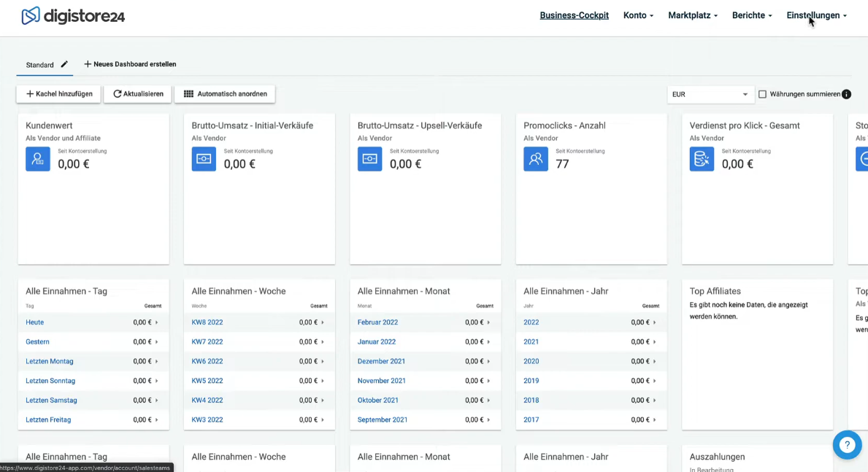Click arrow in September 2021 row
The height and width of the screenshot is (472, 868).
pyautogui.click(x=489, y=420)
